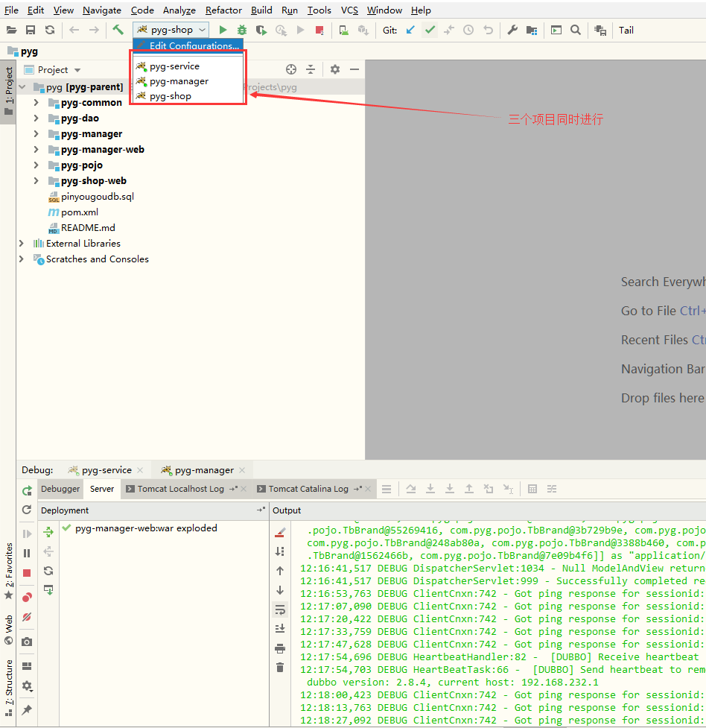The image size is (706, 728).
Task: Select pyg-manager-web:war exploded deployment
Action: (140, 528)
